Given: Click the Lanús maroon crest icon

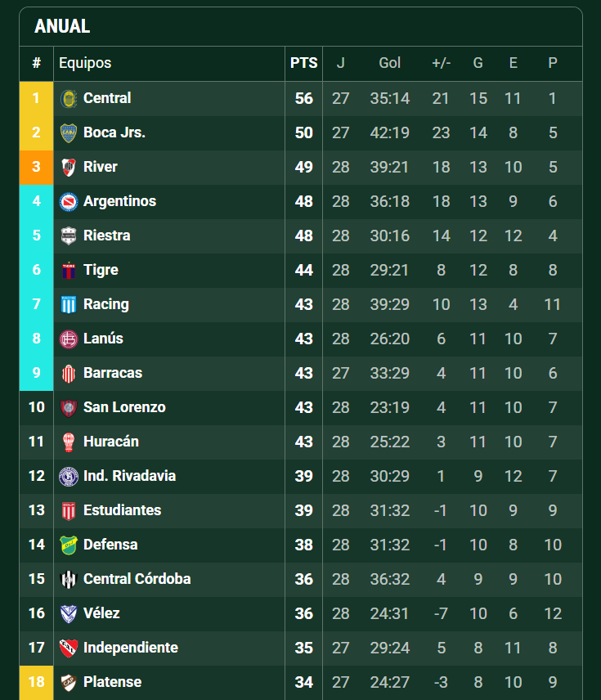Looking at the screenshot, I should click(69, 339).
